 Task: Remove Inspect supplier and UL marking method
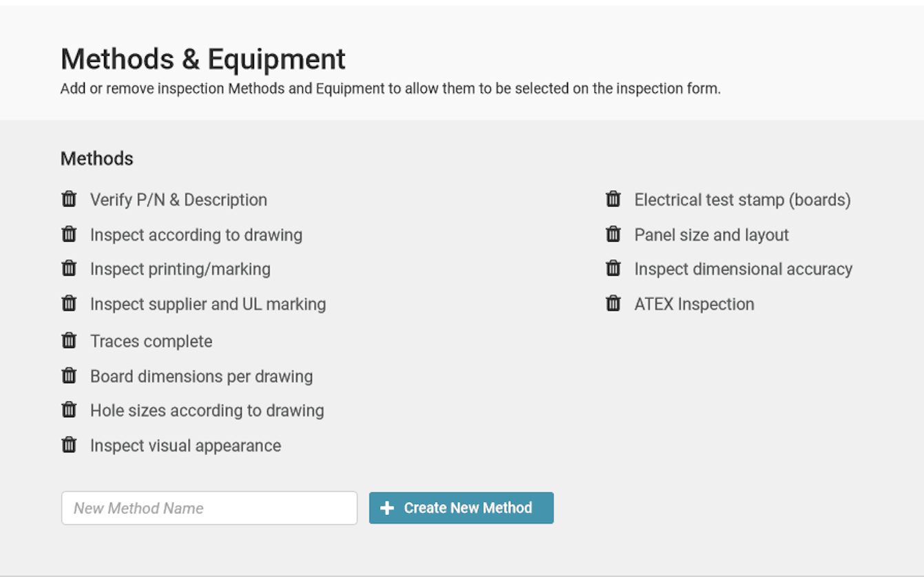pyautogui.click(x=69, y=303)
